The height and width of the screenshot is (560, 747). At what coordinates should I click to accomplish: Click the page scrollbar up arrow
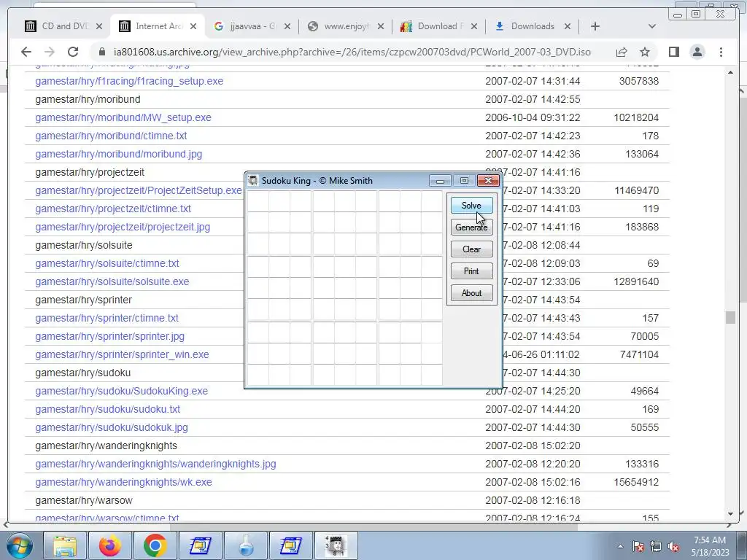coord(730,72)
